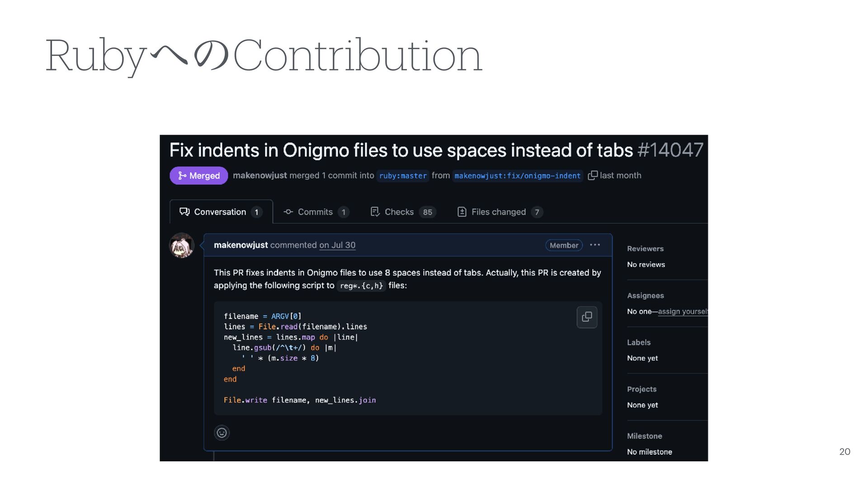Click the 'No reviews' text
868x488 pixels.
646,264
